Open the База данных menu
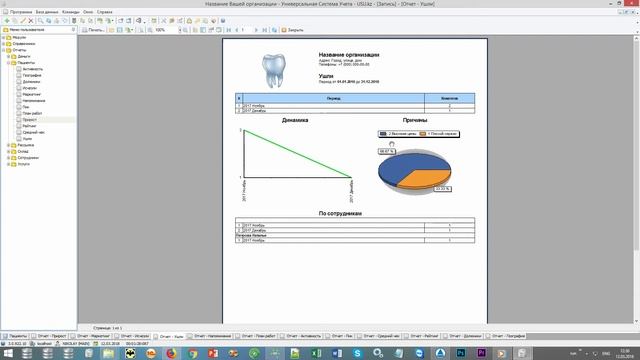 point(47,12)
